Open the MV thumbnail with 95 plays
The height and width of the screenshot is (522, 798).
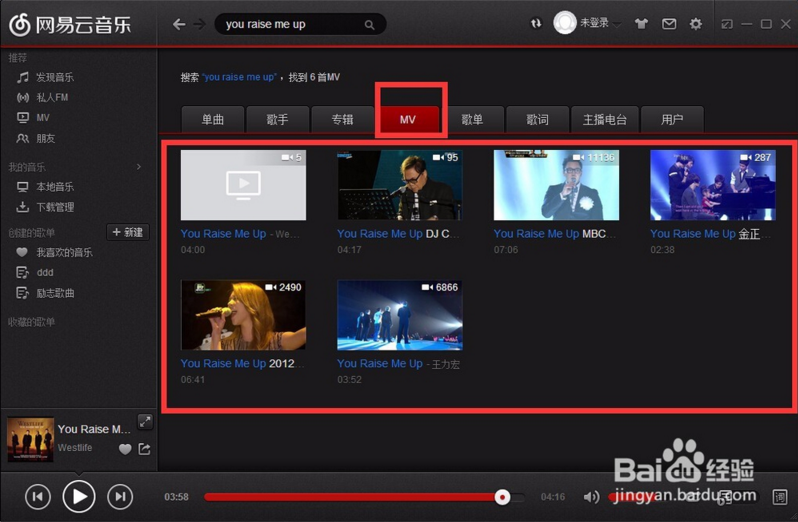[400, 185]
